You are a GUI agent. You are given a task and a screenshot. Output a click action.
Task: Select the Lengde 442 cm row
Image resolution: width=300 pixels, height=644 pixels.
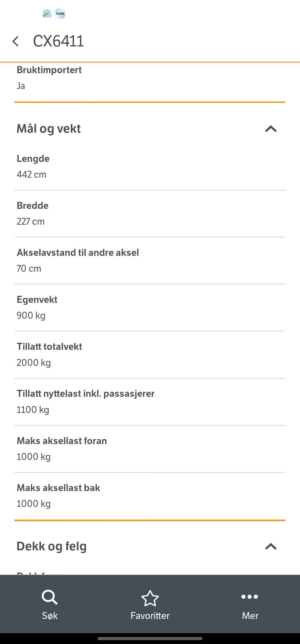point(150,167)
